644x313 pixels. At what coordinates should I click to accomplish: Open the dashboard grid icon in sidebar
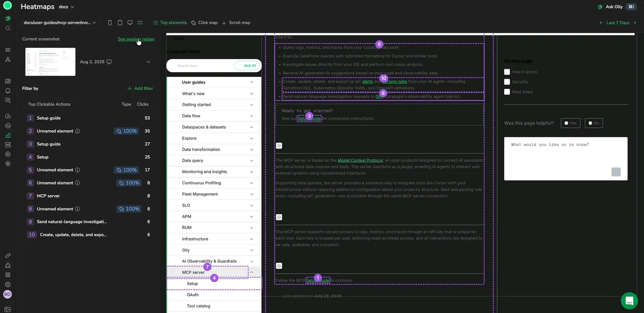pyautogui.click(x=8, y=81)
